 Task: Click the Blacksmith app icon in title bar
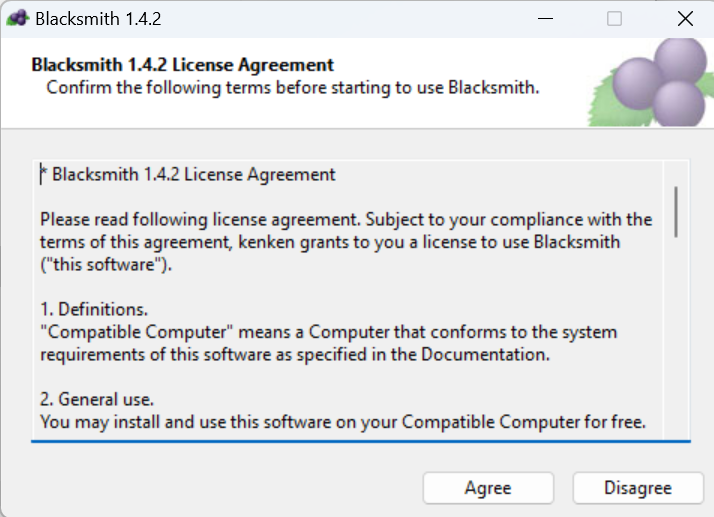(x=17, y=18)
